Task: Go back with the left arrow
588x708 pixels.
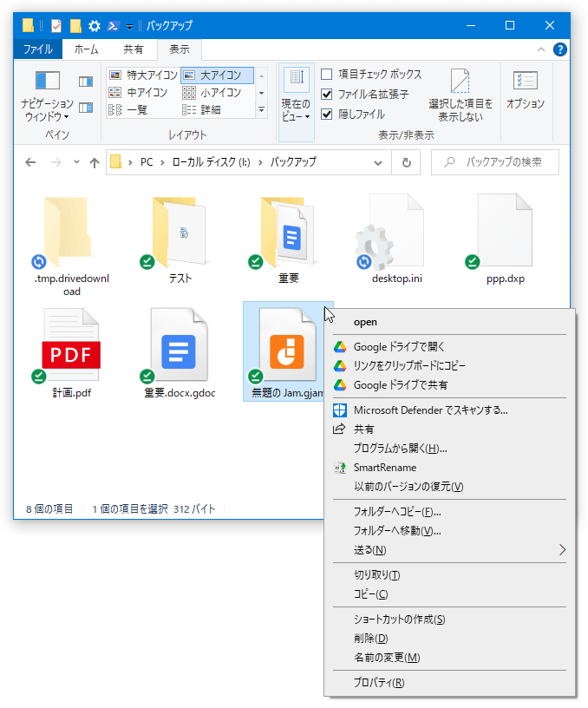Action: [x=30, y=162]
